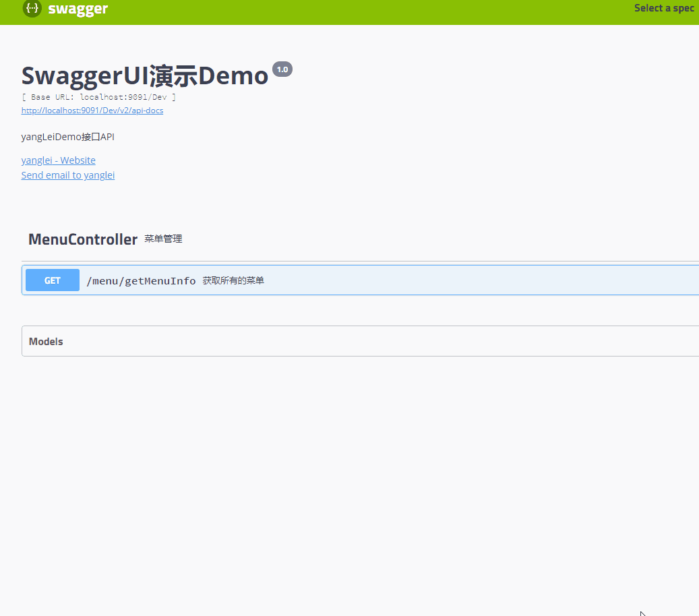Click Send email to yanglei
The width and height of the screenshot is (699, 616).
[67, 175]
